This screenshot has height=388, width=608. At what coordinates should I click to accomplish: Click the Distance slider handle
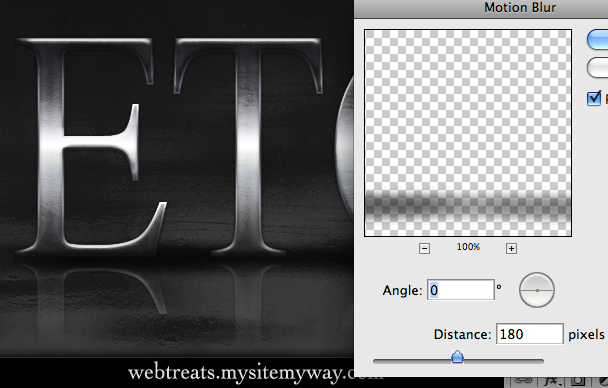coord(458,357)
